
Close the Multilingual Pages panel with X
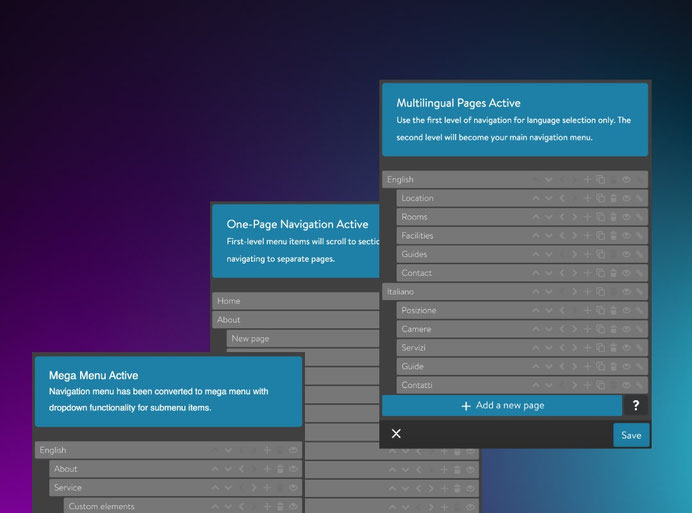coord(396,434)
